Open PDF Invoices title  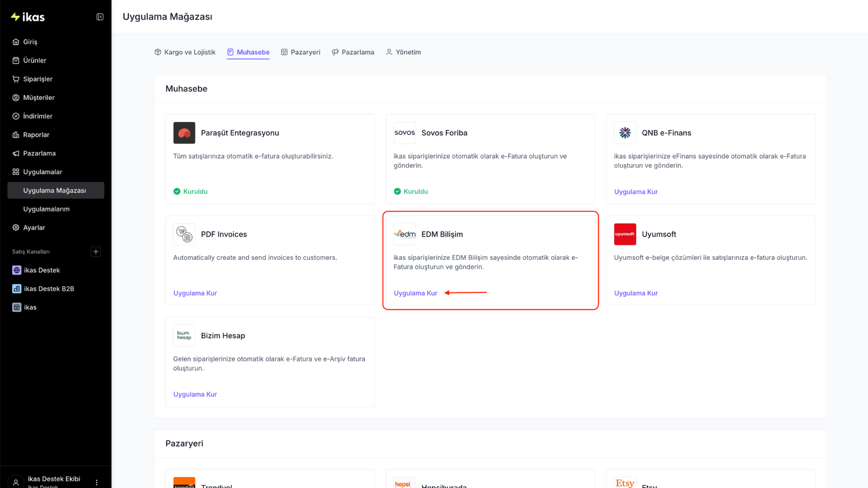tap(224, 234)
